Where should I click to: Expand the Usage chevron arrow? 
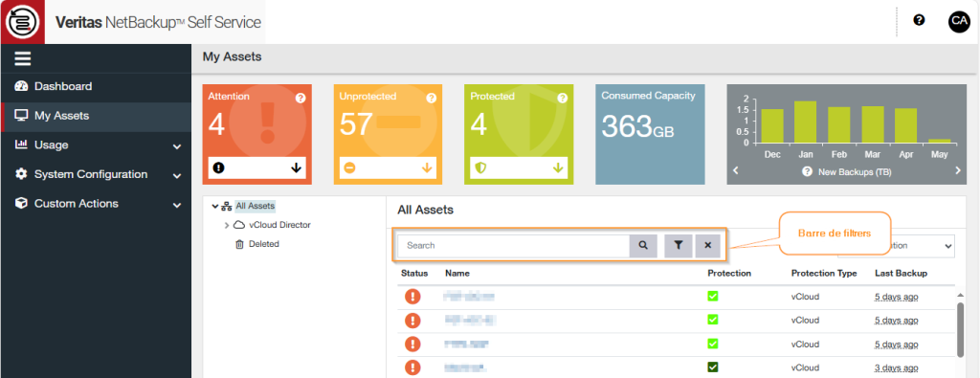177,146
